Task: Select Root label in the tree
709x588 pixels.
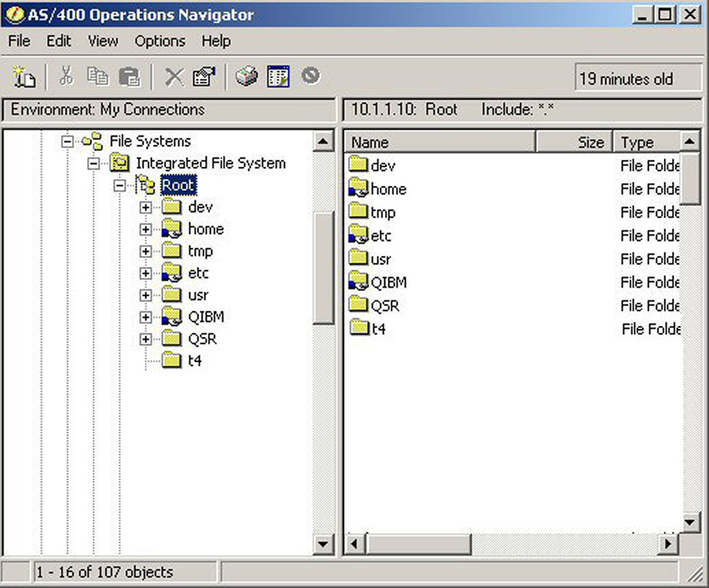Action: click(178, 186)
